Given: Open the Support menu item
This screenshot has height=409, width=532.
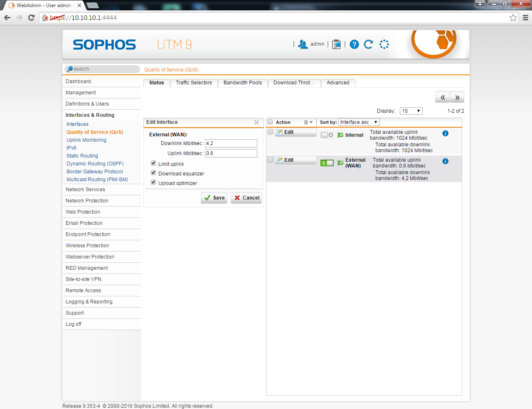Looking at the screenshot, I should [x=101, y=313].
